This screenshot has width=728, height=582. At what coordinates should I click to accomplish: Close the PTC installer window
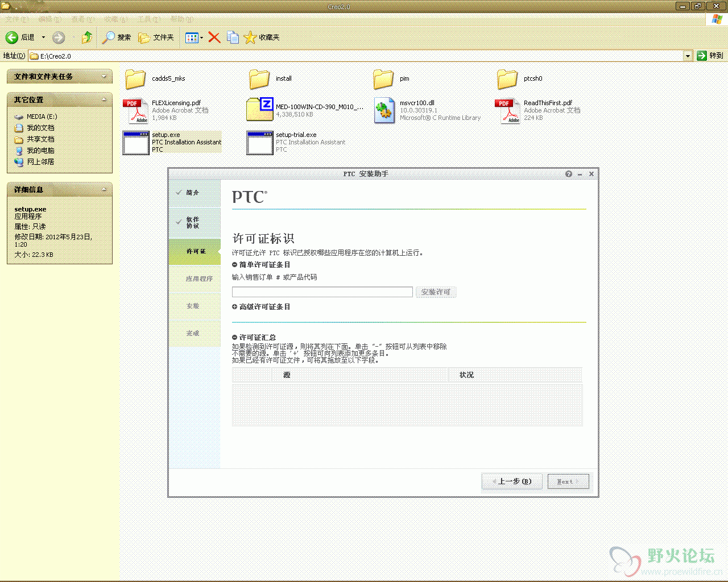[591, 174]
